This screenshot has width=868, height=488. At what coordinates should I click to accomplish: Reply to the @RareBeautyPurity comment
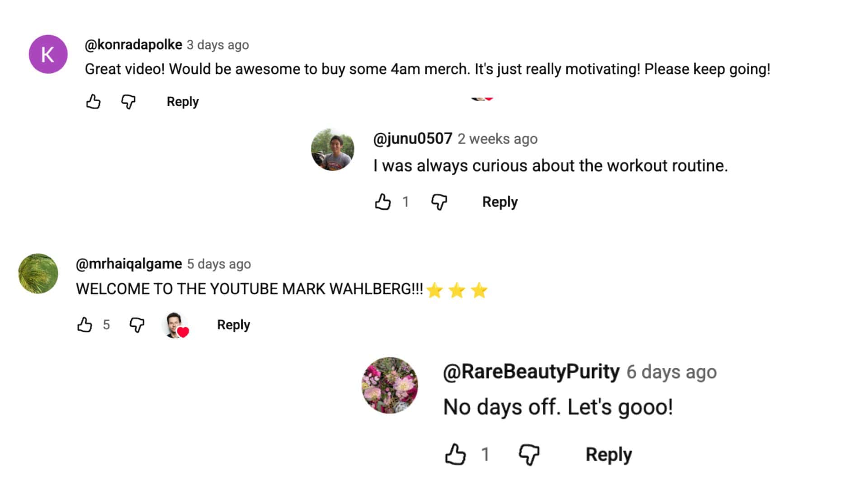tap(609, 455)
